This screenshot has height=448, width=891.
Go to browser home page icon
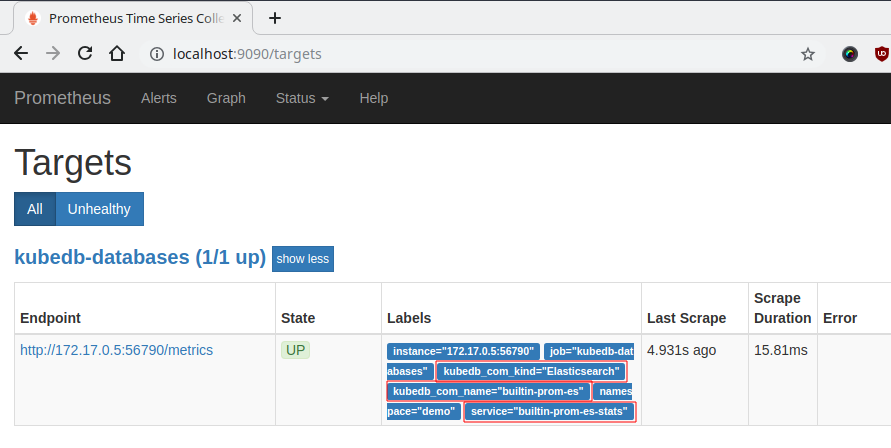tap(117, 54)
